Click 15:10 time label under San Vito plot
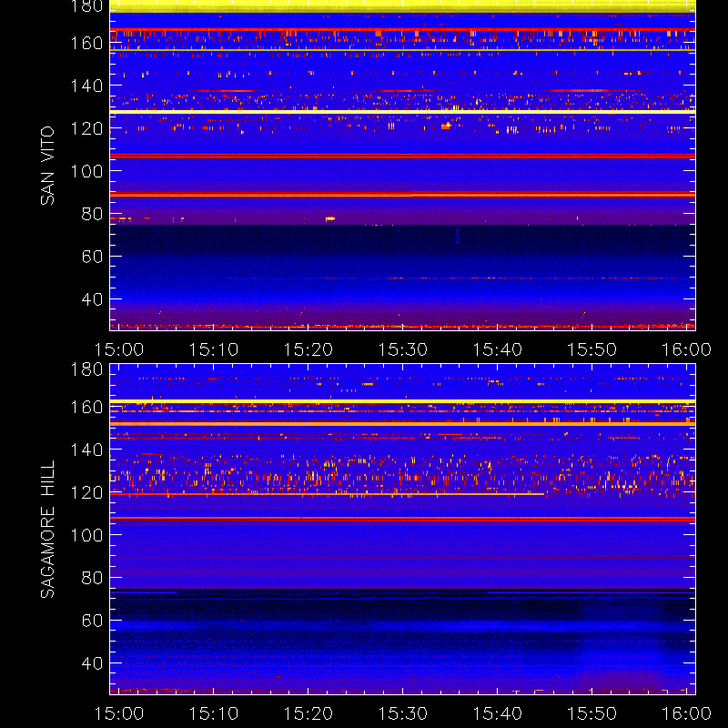The image size is (728, 728). coord(214,349)
